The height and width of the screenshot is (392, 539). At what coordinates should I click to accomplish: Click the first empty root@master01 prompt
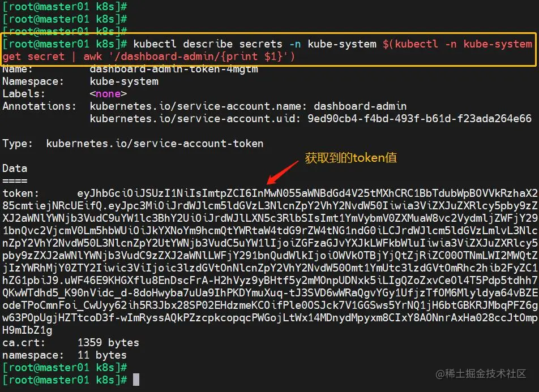pos(65,7)
